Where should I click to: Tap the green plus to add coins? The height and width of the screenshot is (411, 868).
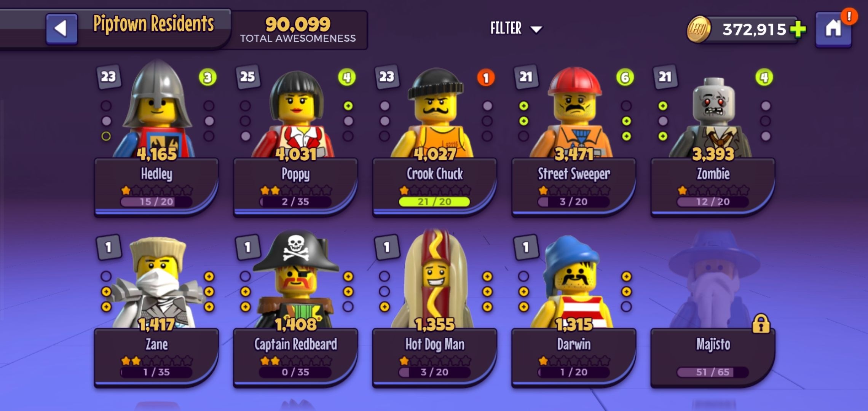click(798, 29)
